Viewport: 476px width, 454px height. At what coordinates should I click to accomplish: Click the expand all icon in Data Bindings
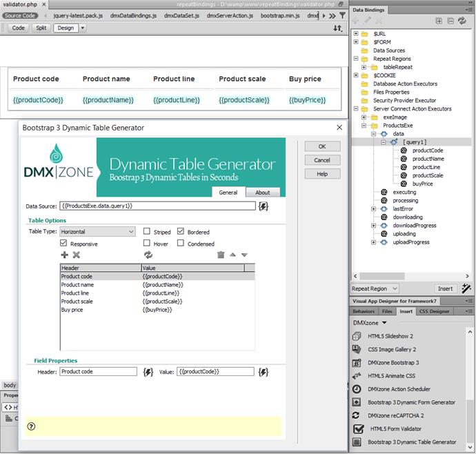coord(439,21)
